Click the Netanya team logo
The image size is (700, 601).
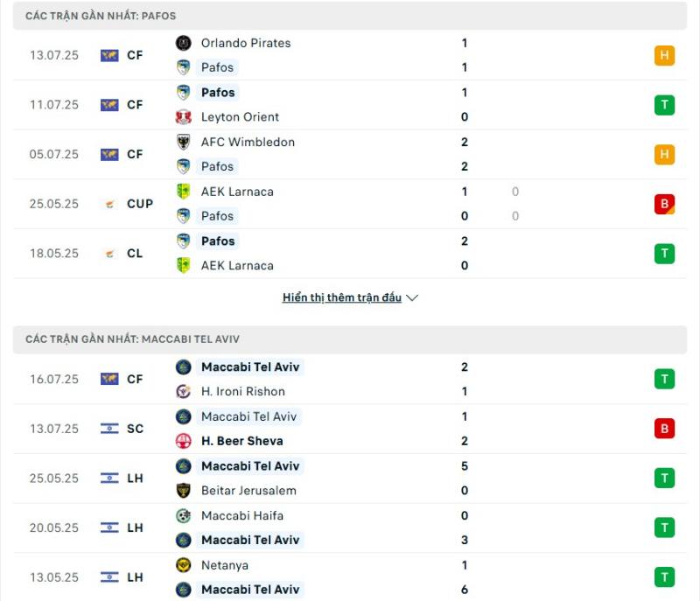coord(183,565)
